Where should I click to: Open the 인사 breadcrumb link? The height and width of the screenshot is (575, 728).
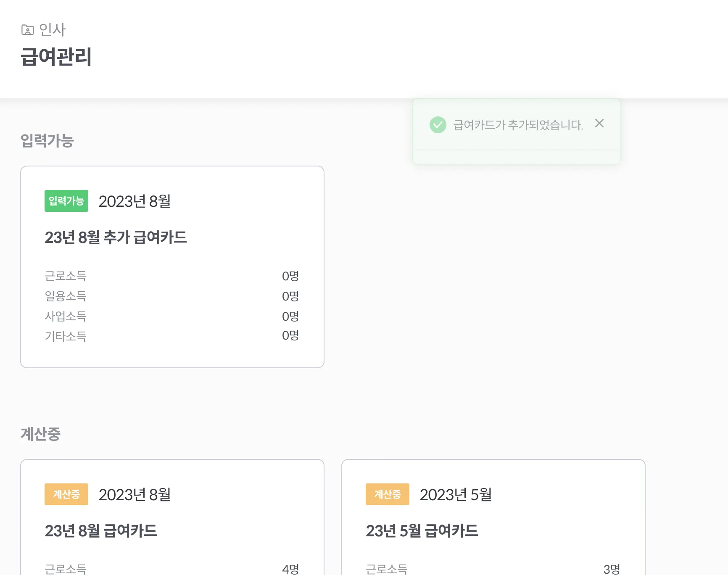tap(52, 30)
